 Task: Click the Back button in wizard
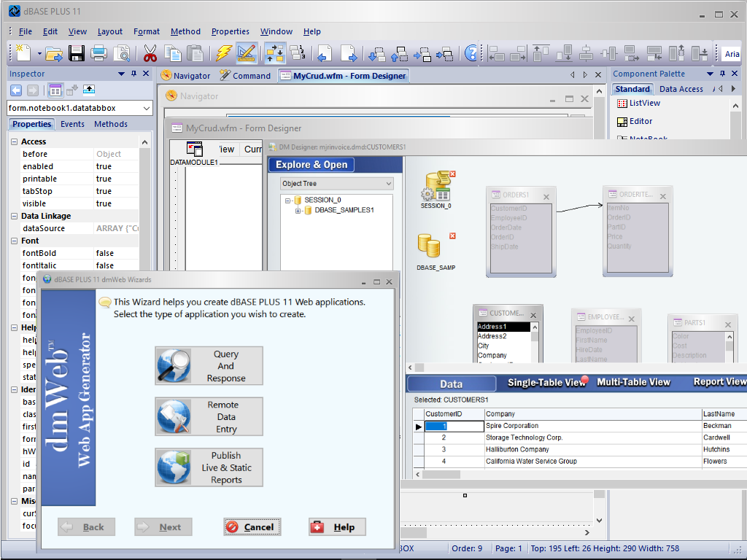(x=86, y=527)
